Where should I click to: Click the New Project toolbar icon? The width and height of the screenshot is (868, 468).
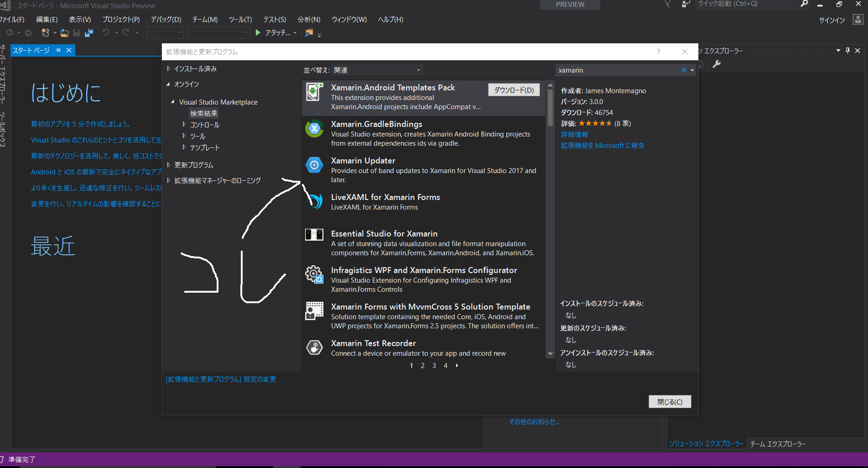(45, 32)
